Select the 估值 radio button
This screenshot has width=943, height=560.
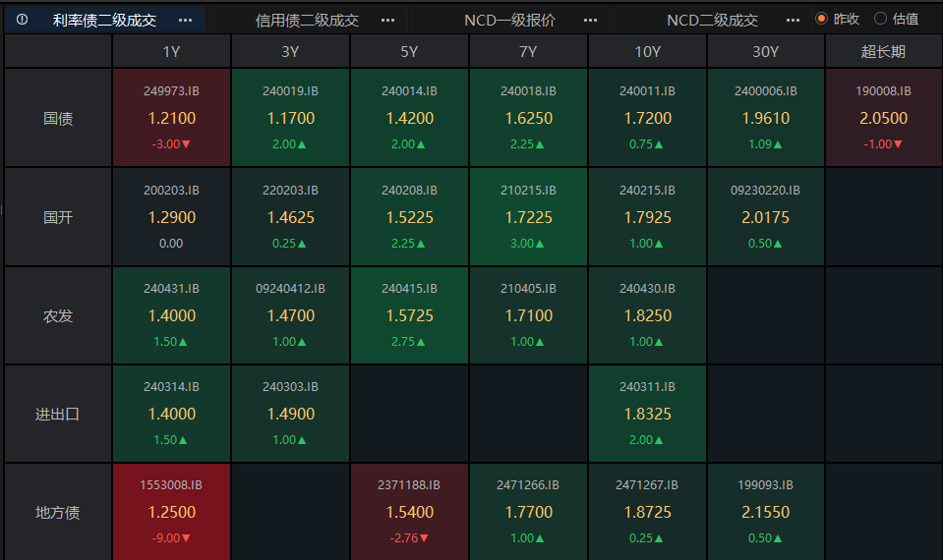[x=880, y=19]
